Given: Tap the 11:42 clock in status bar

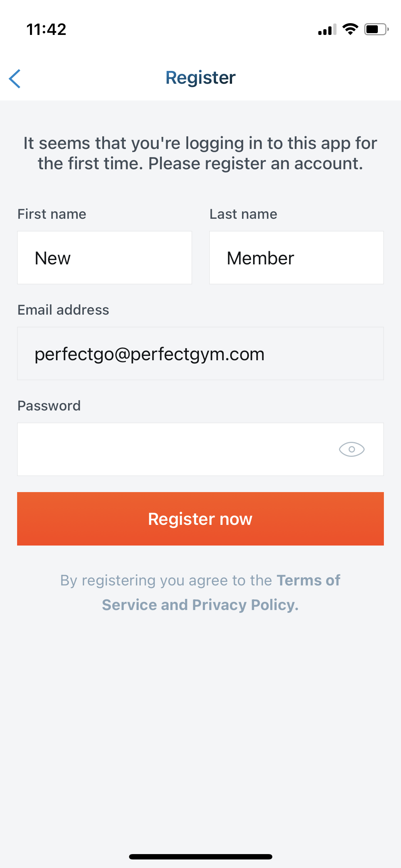Looking at the screenshot, I should pyautogui.click(x=46, y=29).
